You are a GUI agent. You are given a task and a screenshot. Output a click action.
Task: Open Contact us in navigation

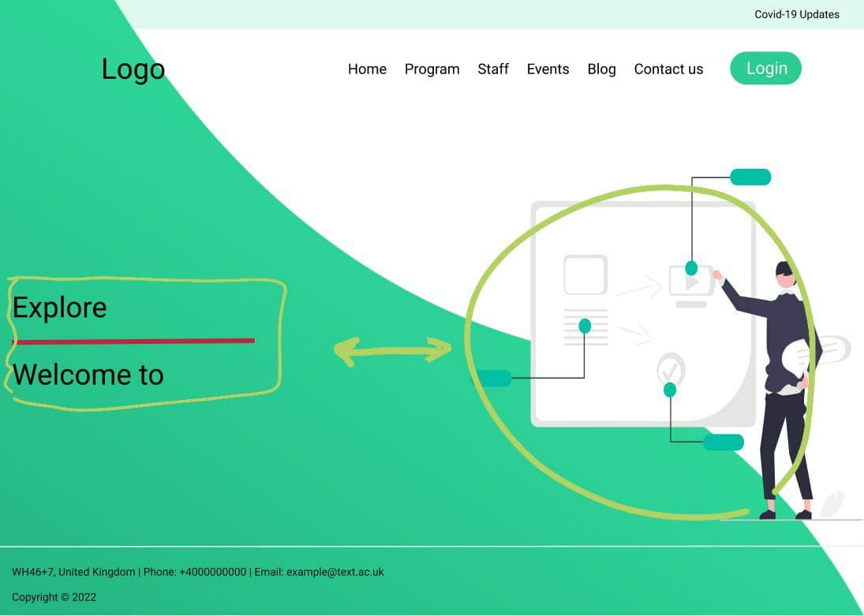668,69
